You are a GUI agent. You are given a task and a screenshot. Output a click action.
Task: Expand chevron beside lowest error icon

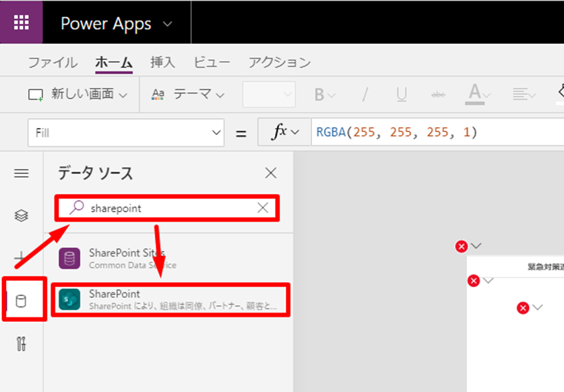point(537,307)
